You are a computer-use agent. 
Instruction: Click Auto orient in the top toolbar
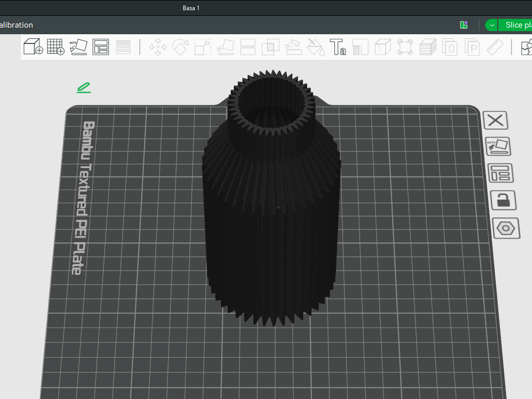point(78,47)
